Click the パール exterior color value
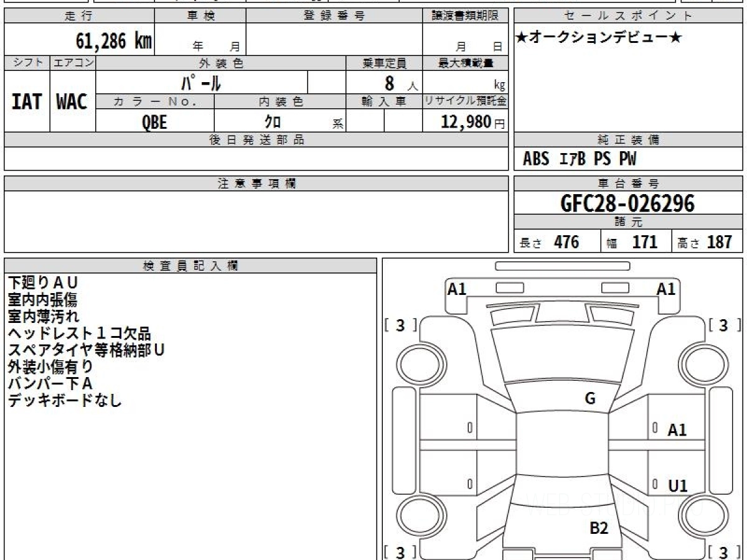Image resolution: width=747 pixels, height=560 pixels. [201, 83]
